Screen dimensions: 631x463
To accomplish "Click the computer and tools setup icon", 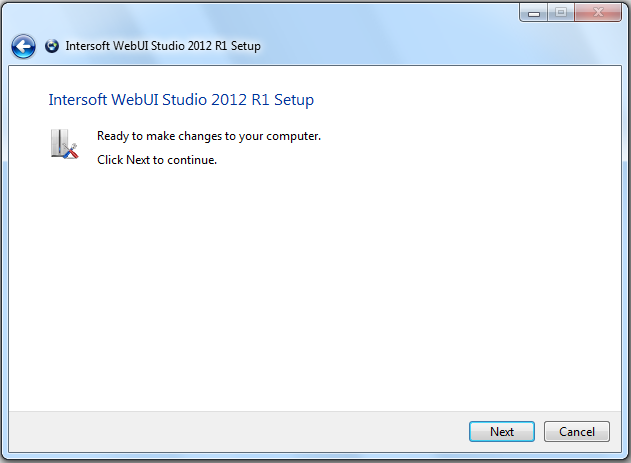I will (x=64, y=144).
